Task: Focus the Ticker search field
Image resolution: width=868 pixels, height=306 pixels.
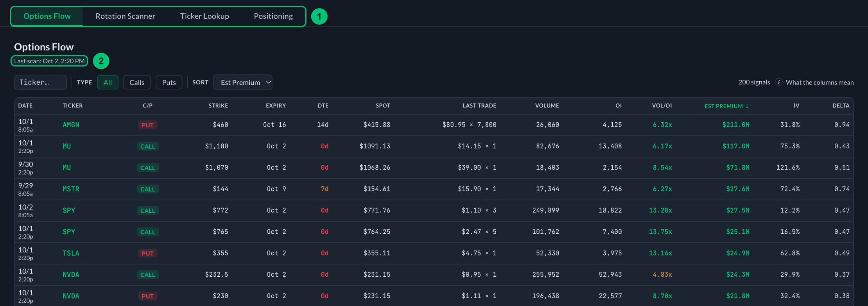Action: [40, 82]
